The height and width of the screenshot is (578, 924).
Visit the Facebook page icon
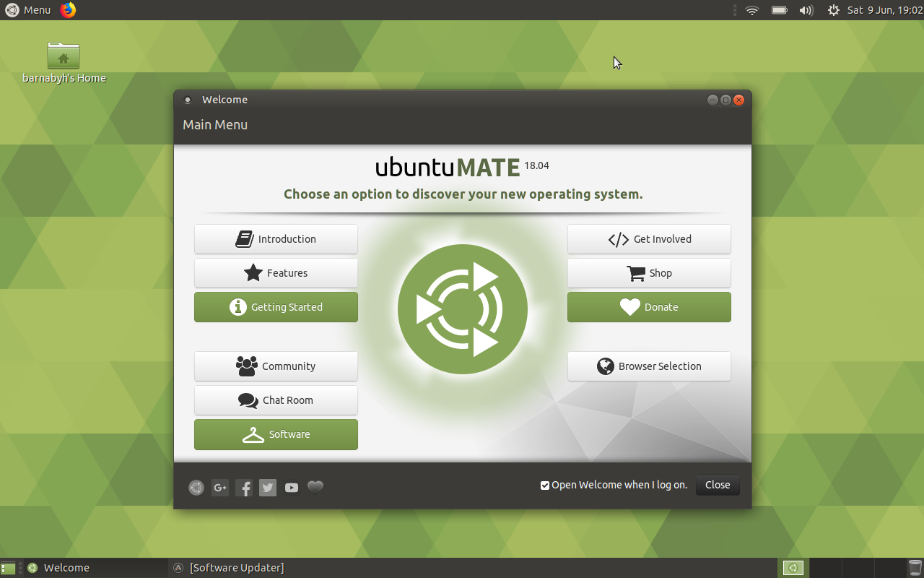[244, 488]
